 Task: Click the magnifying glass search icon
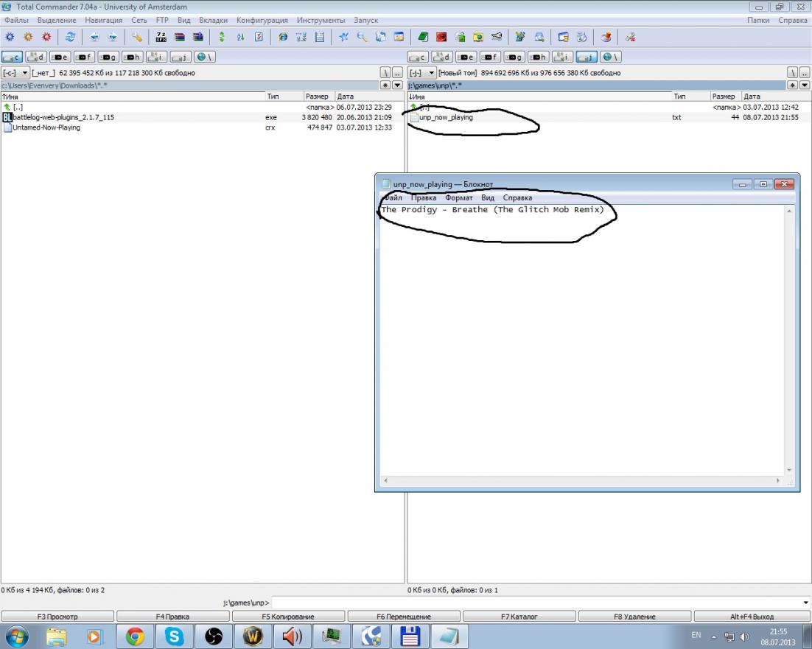(362, 37)
